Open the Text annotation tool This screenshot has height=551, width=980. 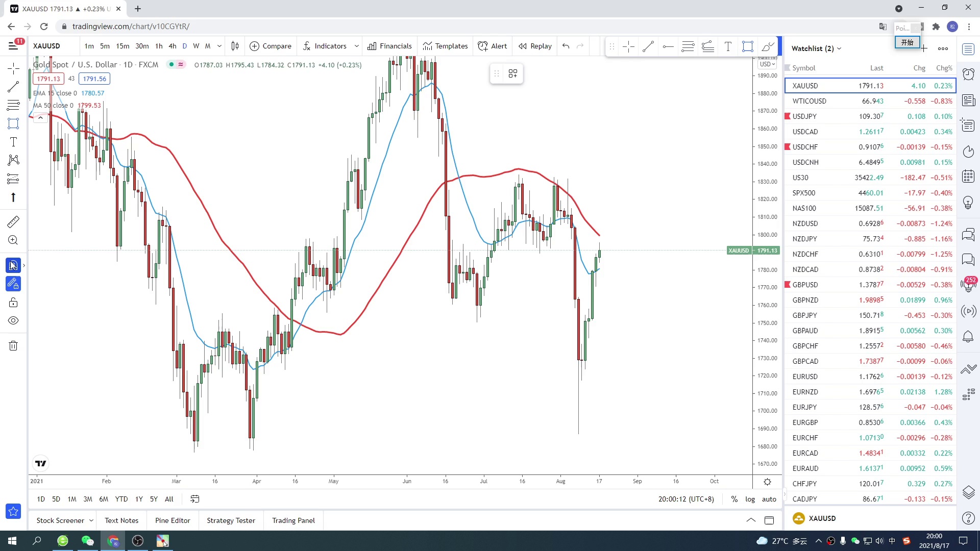13,142
